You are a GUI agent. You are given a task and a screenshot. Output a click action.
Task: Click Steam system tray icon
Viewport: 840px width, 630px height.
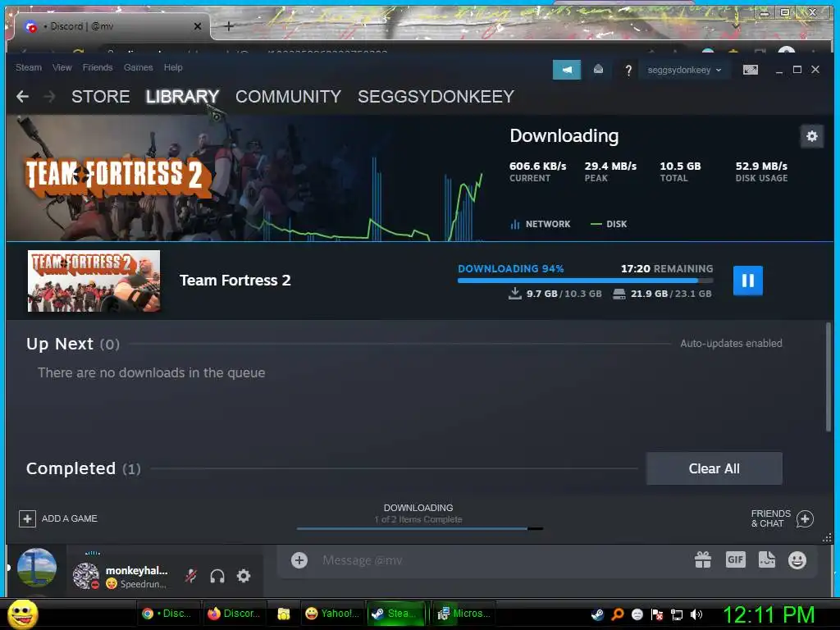tap(597, 614)
